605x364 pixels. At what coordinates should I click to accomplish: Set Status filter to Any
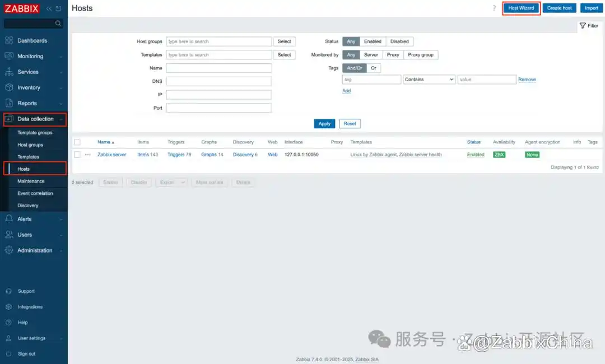point(351,41)
